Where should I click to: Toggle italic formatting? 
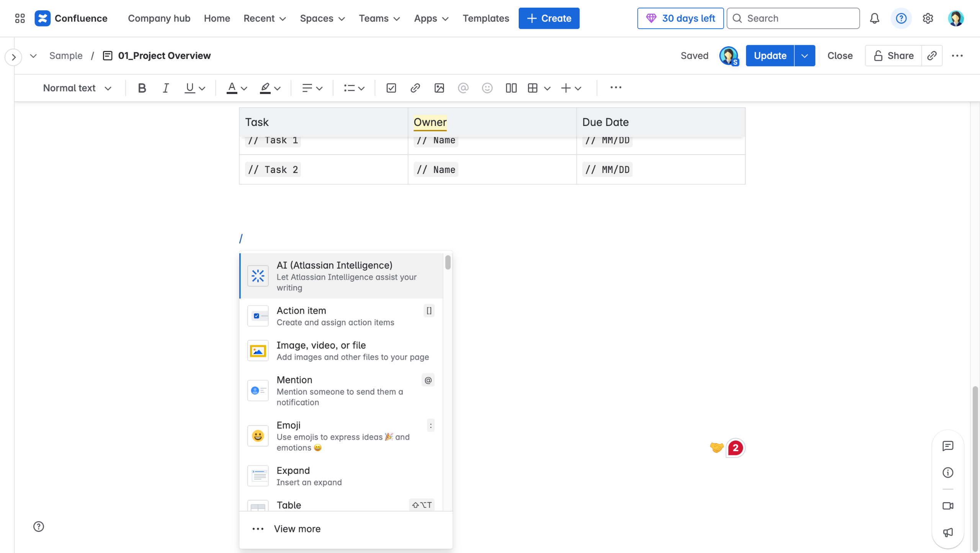(x=165, y=88)
